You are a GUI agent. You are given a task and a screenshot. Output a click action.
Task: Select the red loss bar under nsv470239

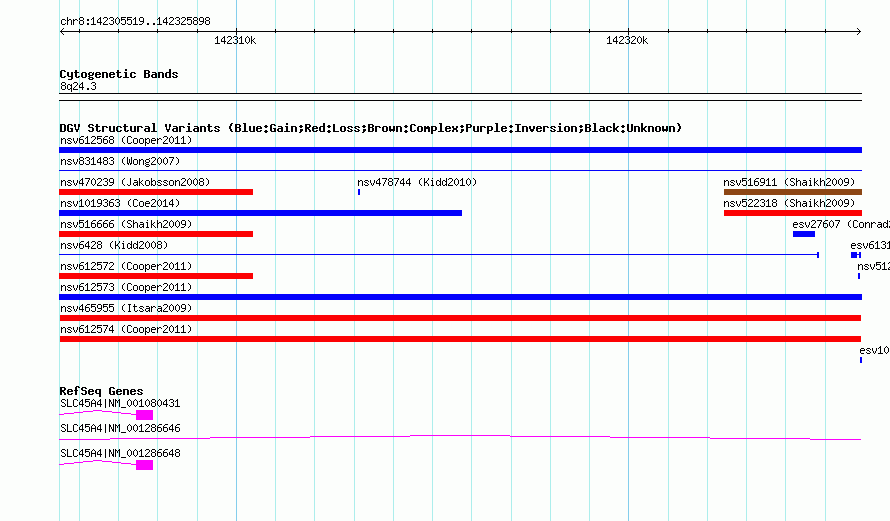pos(156,192)
